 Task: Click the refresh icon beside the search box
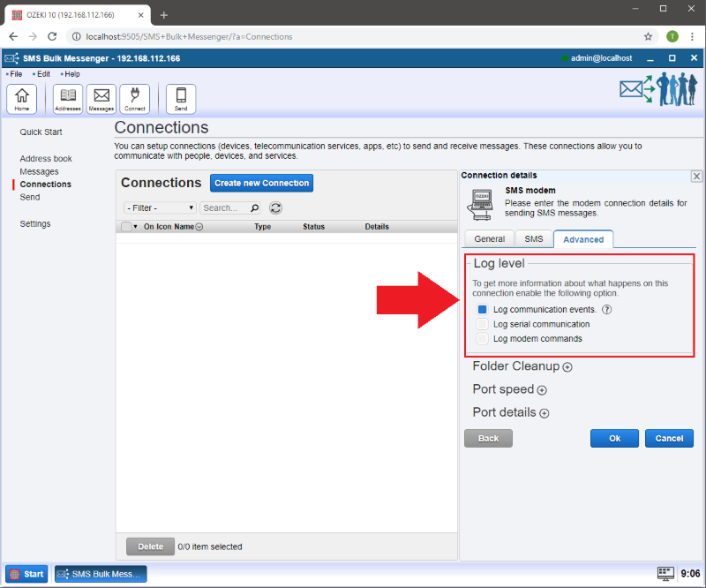click(x=275, y=208)
